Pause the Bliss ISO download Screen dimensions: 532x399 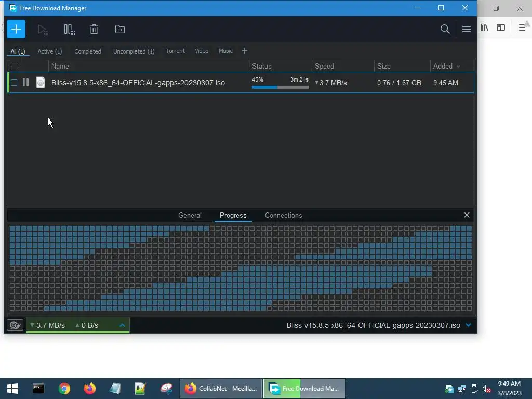click(x=26, y=83)
